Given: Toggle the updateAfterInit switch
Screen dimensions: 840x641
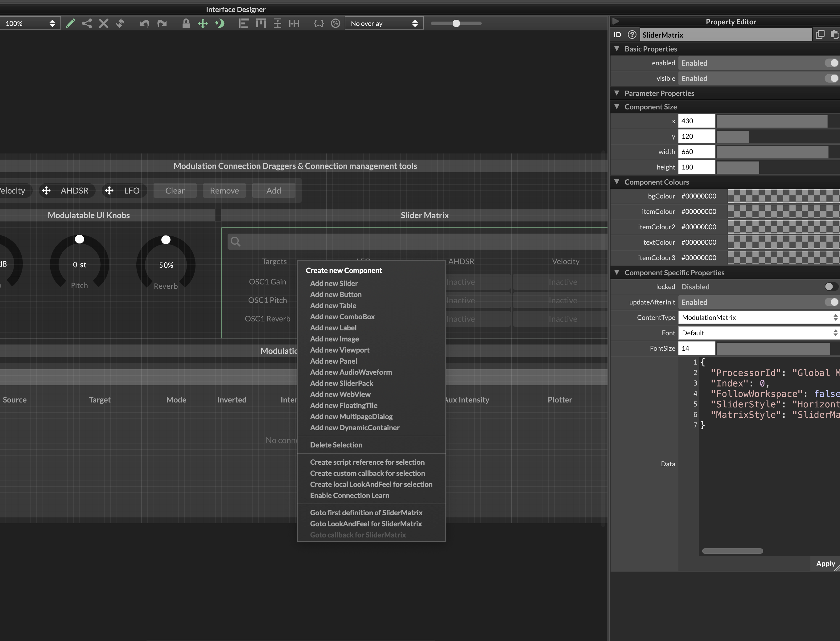Looking at the screenshot, I should (x=831, y=302).
